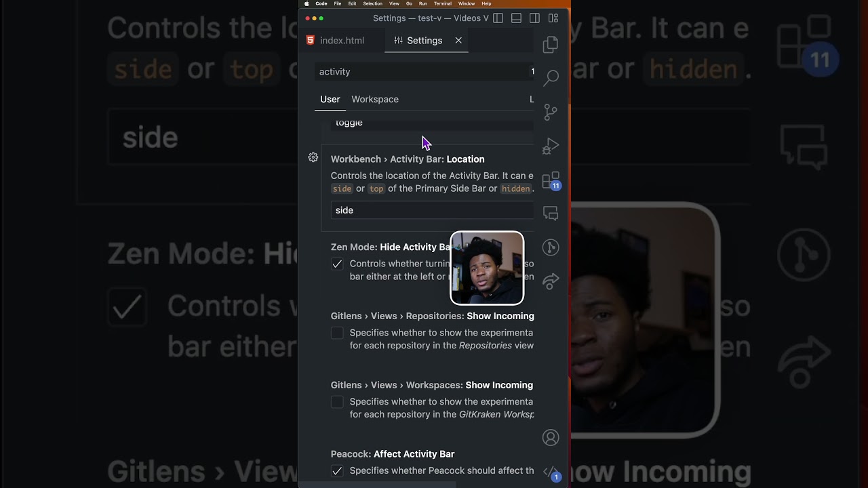Click gear icon beside Activity Bar Location setting
The height and width of the screenshot is (488, 868).
(313, 157)
